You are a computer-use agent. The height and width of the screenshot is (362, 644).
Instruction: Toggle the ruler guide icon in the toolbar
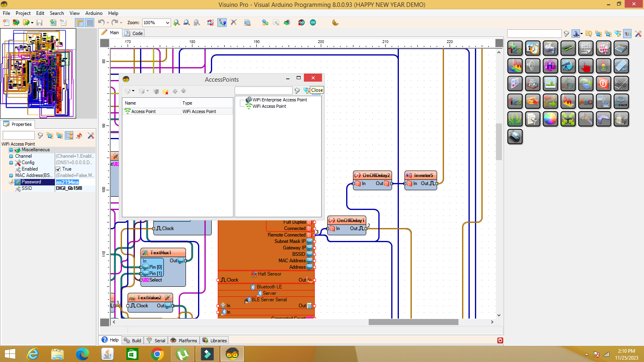[x=79, y=23]
